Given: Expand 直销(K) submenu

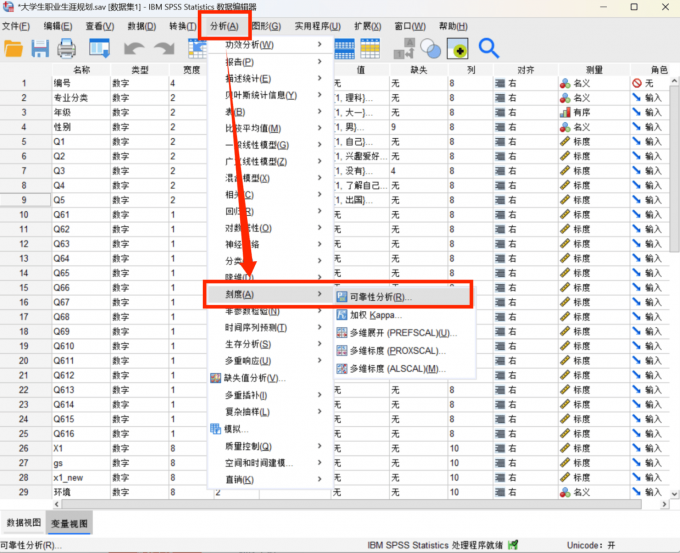Looking at the screenshot, I should click(x=271, y=480).
